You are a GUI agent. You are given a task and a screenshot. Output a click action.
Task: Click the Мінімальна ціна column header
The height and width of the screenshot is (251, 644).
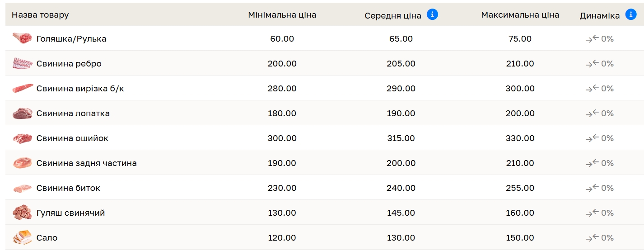[282, 15]
